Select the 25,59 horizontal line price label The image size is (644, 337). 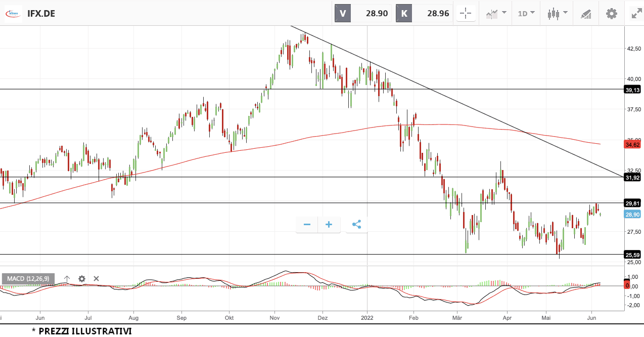pyautogui.click(x=633, y=255)
